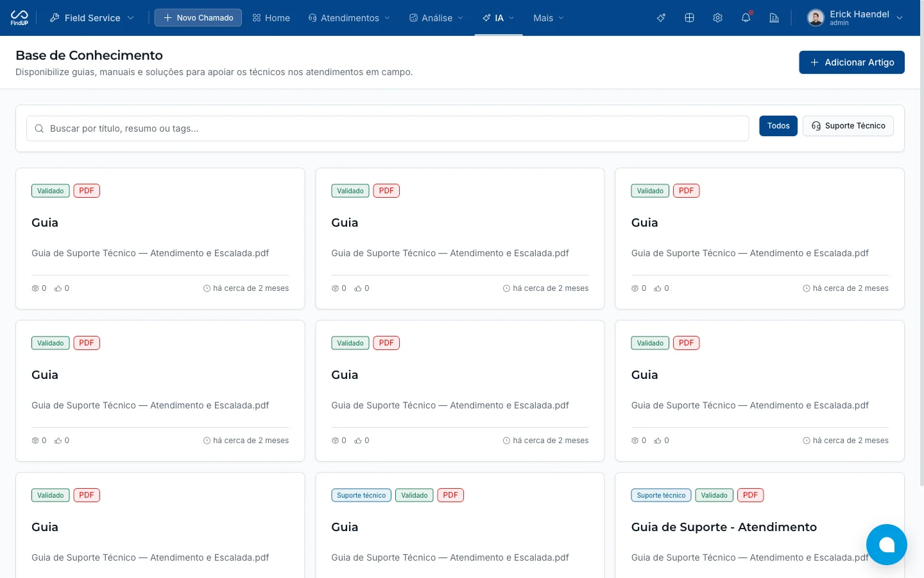Open the chat bubble widget
924x578 pixels.
click(887, 545)
